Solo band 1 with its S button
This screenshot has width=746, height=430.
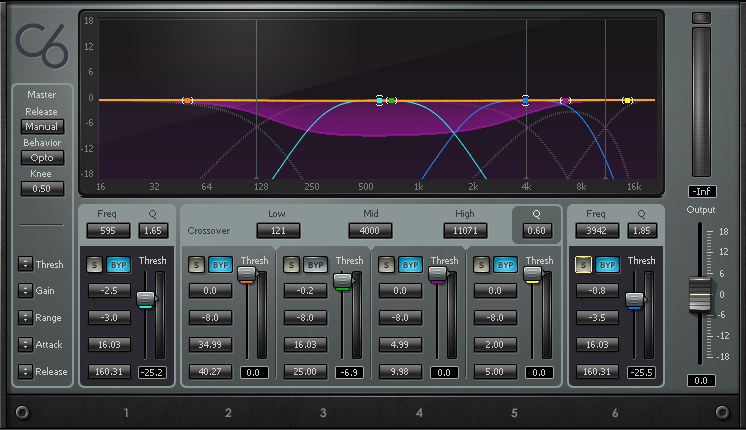pyautogui.click(x=94, y=265)
